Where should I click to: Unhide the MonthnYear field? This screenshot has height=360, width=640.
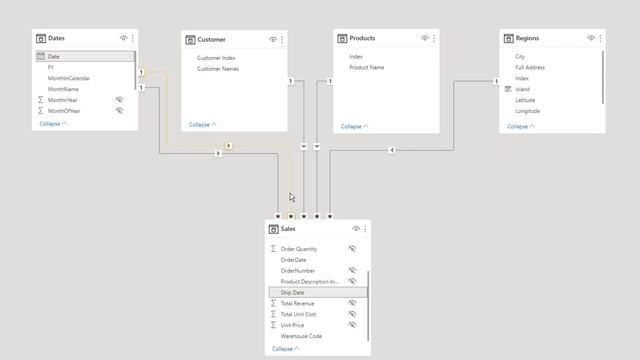click(119, 100)
